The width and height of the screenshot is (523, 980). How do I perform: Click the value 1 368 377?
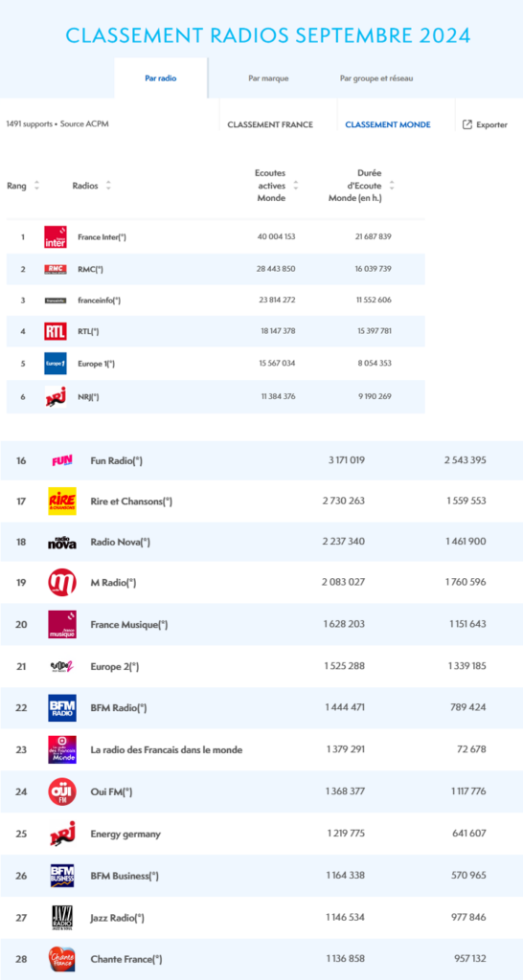[x=345, y=791]
